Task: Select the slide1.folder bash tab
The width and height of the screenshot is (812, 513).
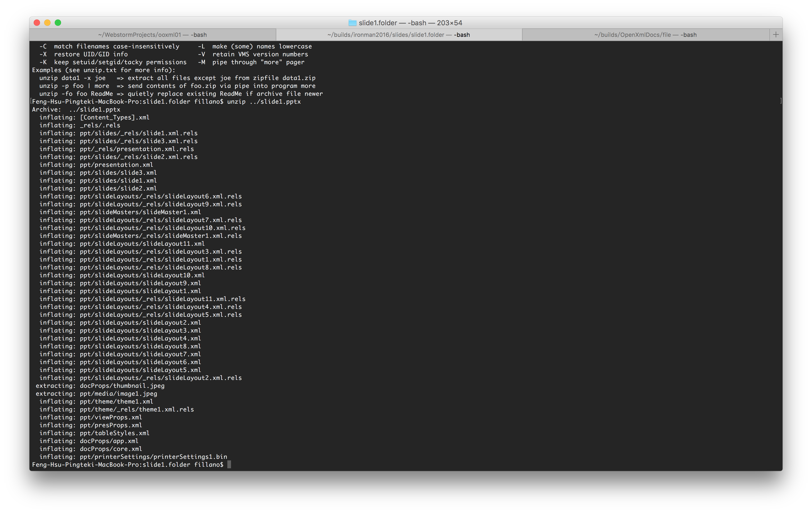Action: coord(399,35)
